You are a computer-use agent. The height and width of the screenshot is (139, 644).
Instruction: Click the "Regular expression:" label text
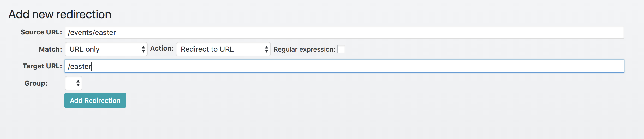tap(304, 49)
